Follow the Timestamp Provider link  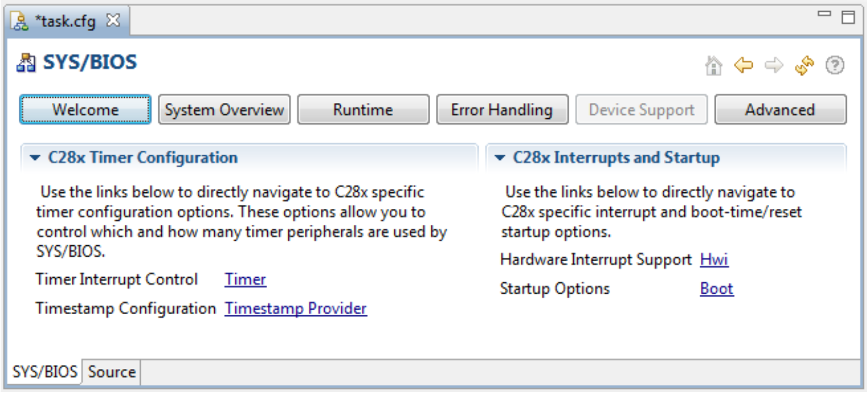(296, 308)
